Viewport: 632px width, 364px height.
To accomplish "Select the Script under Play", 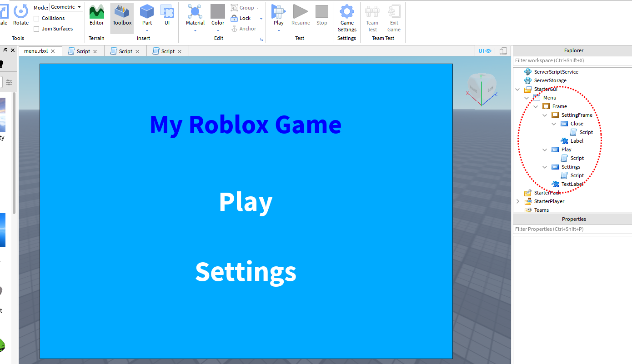I will coord(577,158).
